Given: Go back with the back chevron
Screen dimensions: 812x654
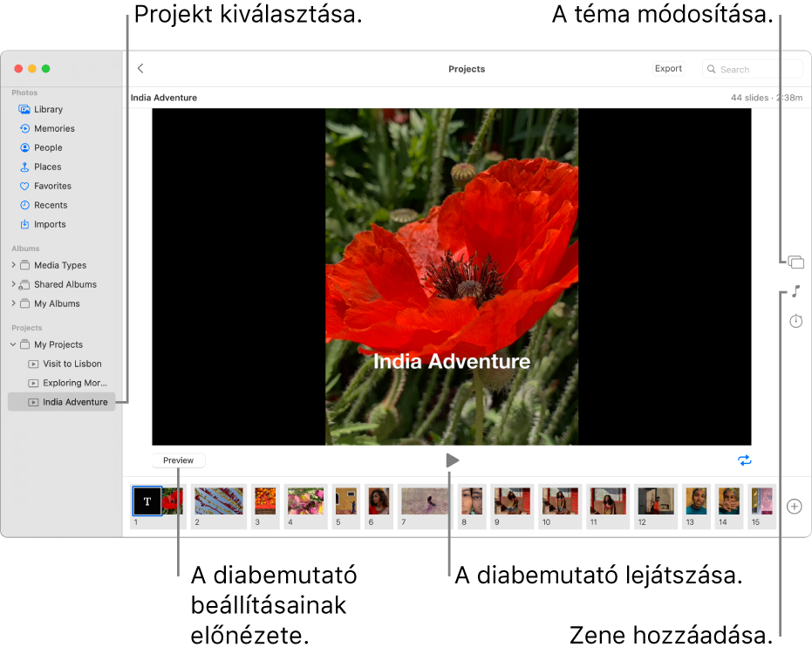Looking at the screenshot, I should 140,68.
